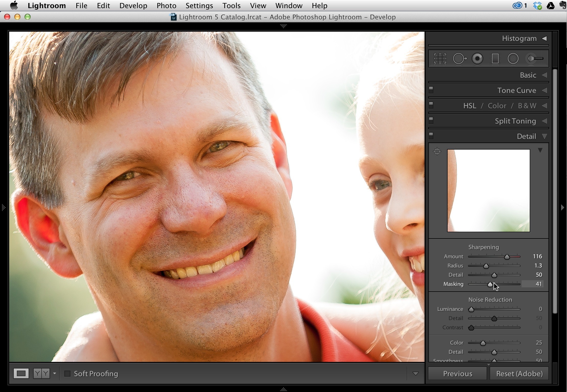Show the hidden right filmstrip panel arrow
567x392 pixels.
[563, 207]
